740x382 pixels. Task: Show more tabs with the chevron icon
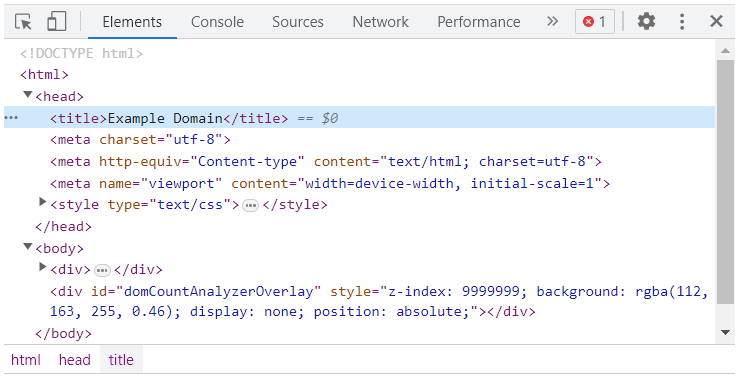coord(553,21)
